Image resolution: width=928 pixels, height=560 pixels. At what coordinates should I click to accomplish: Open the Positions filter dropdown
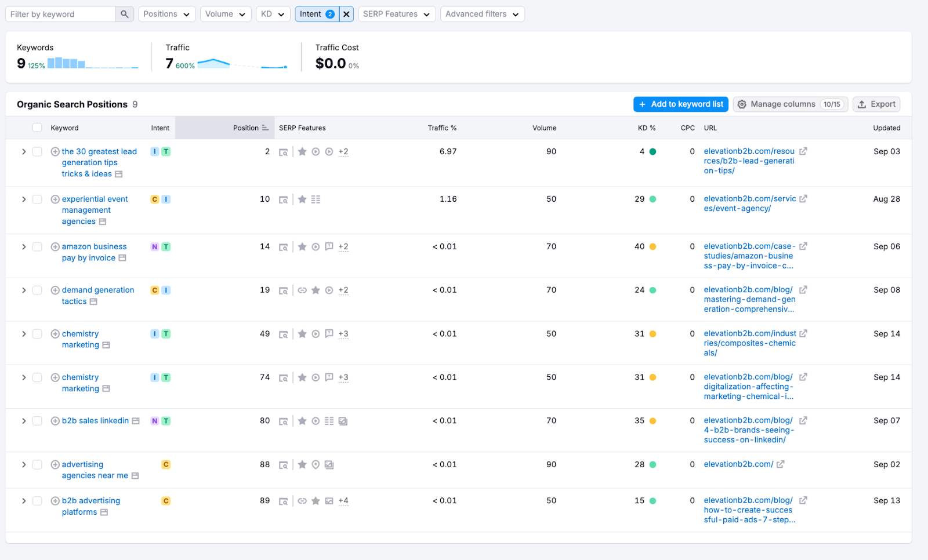click(x=166, y=14)
